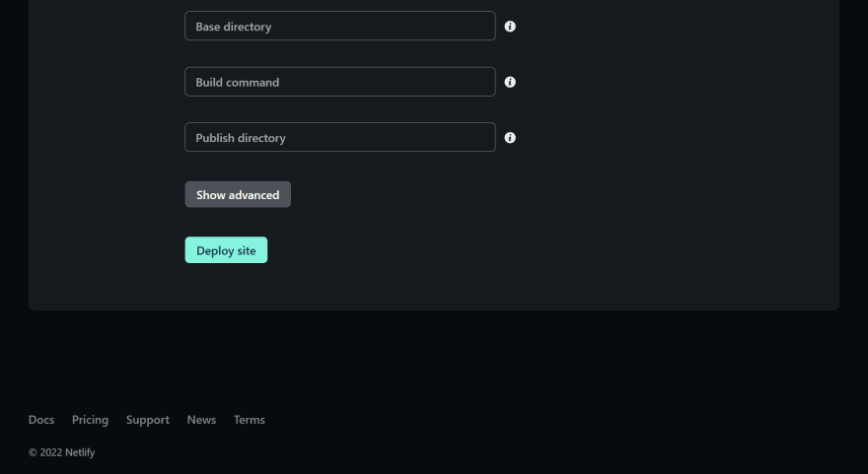Select the © 2022 Netlify copyright text
This screenshot has height=474, width=868.
click(x=61, y=452)
